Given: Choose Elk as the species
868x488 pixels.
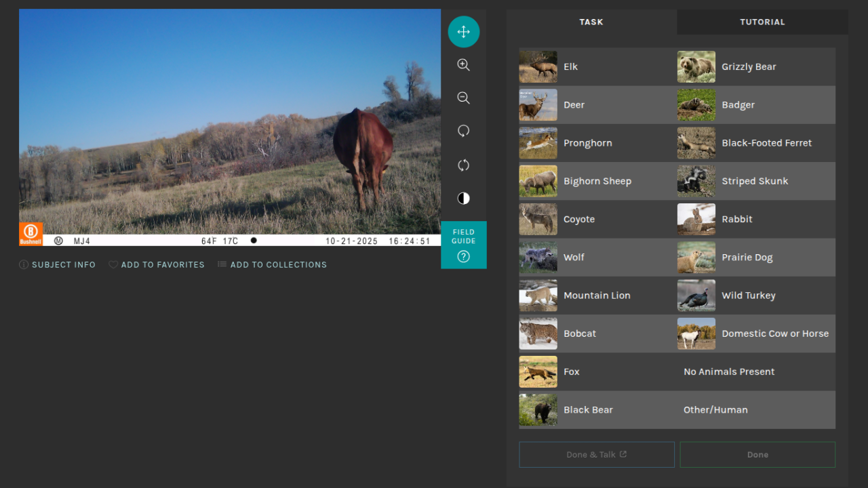Looking at the screenshot, I should (598, 66).
